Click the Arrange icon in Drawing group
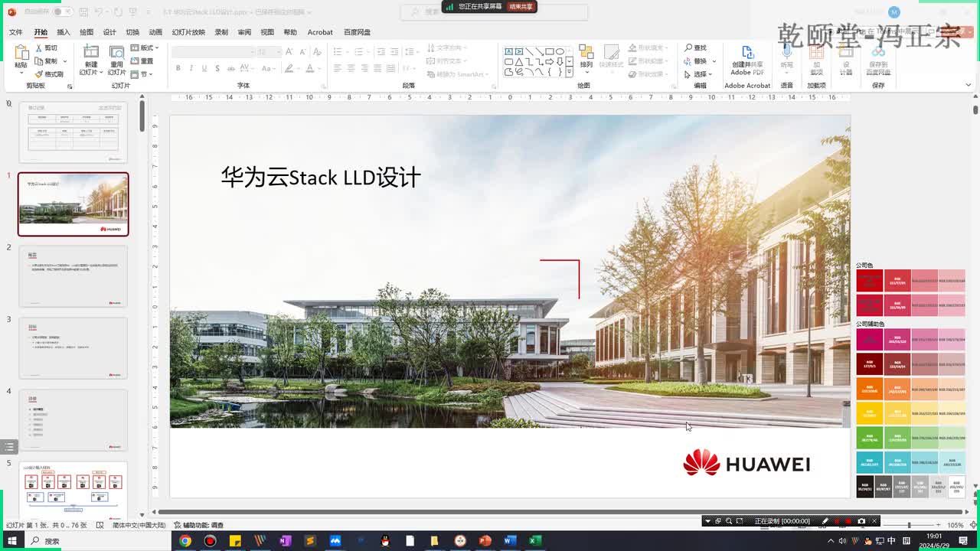Viewport: 980px width, 551px height. pyautogui.click(x=586, y=51)
